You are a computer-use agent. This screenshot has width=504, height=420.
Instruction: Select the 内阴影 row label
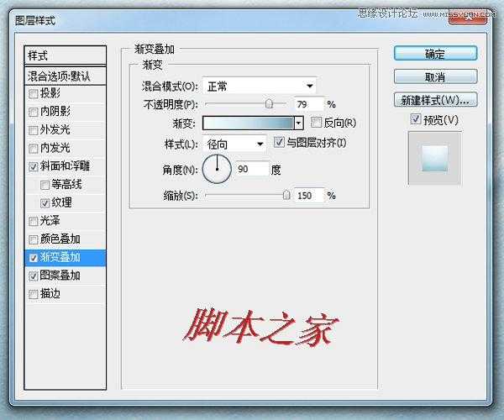point(55,112)
